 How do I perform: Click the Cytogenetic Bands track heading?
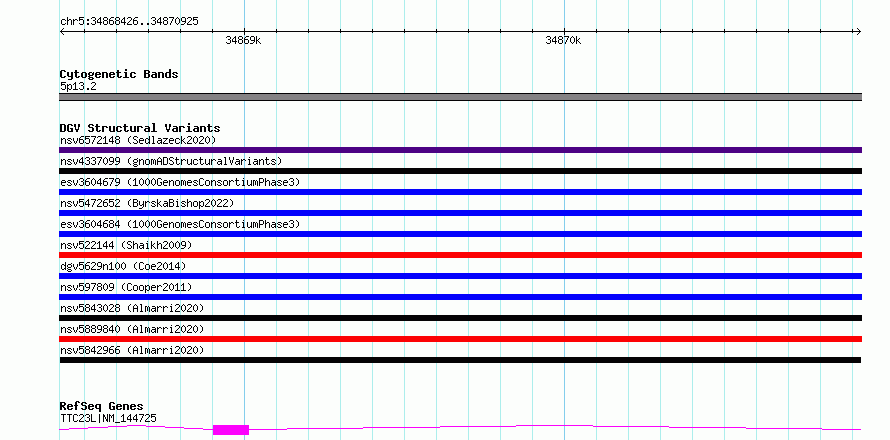[x=119, y=74]
